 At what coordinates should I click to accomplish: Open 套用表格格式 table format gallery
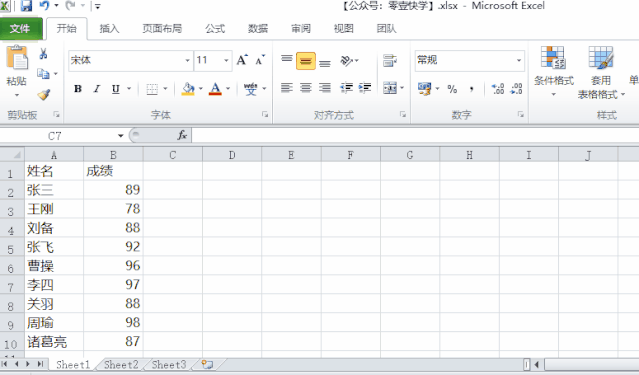click(601, 73)
